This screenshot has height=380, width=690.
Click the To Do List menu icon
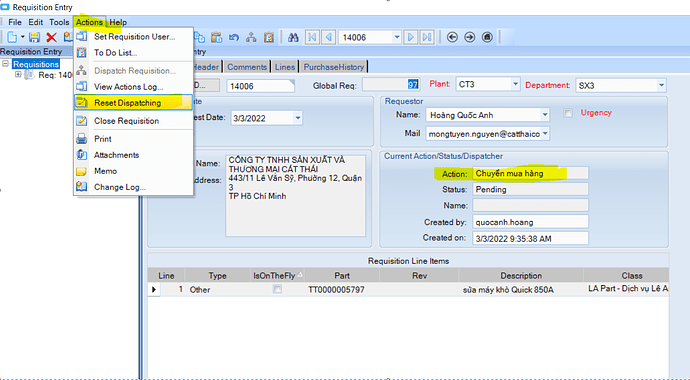pos(81,53)
